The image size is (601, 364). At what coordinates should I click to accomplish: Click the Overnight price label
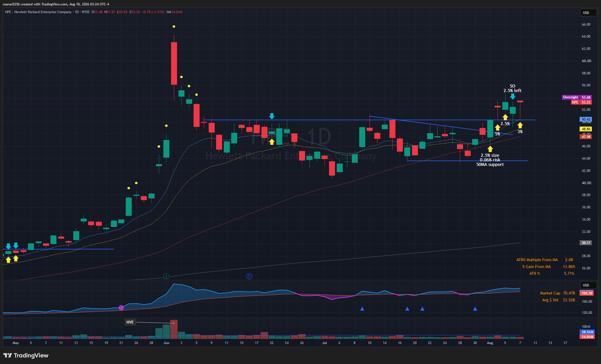tap(570, 97)
